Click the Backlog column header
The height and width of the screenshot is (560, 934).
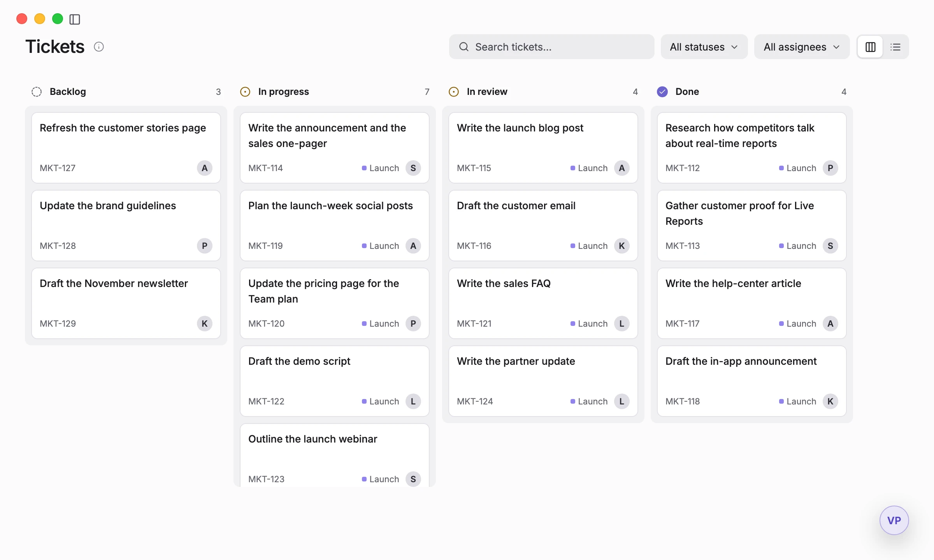pos(126,92)
